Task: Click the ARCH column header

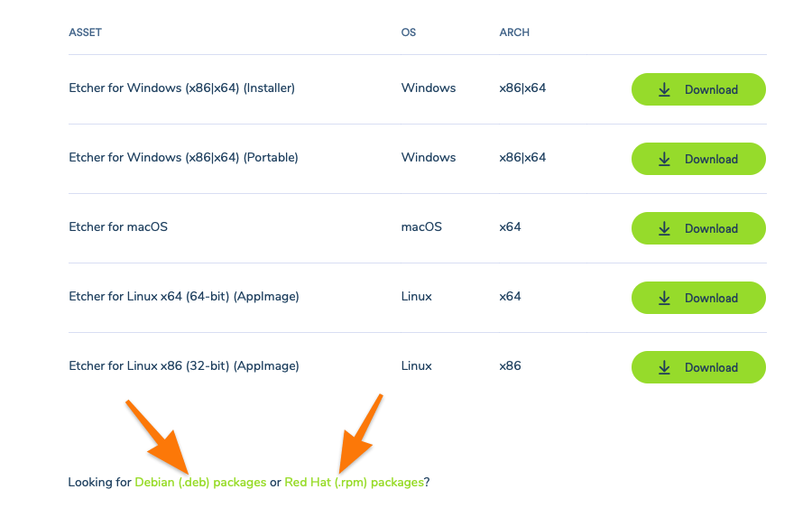Action: [x=514, y=32]
